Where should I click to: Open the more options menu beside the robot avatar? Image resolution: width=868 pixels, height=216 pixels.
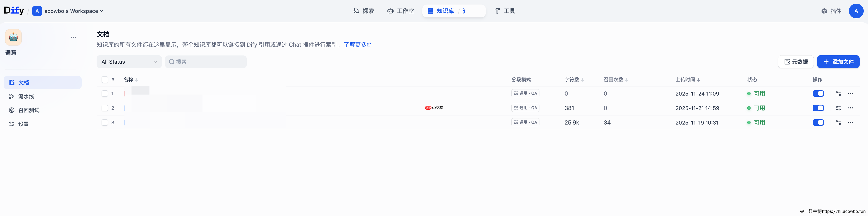73,37
